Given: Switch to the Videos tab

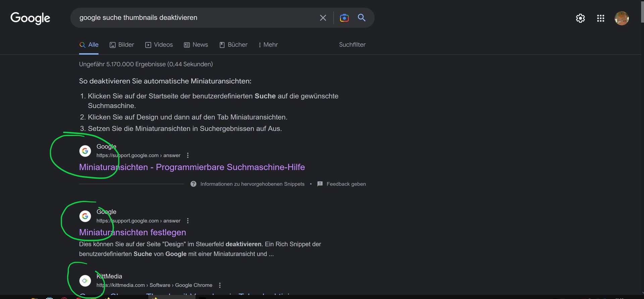Looking at the screenshot, I should point(159,45).
